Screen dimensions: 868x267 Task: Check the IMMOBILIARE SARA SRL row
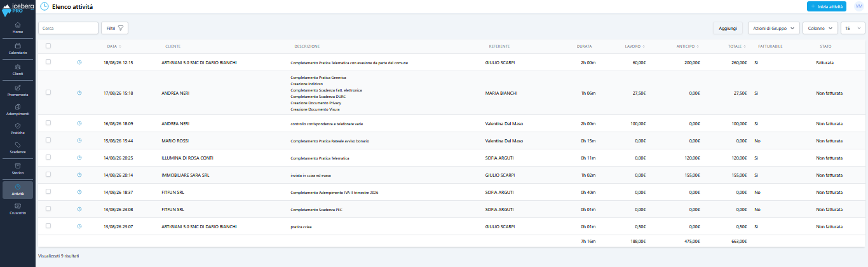point(48,175)
